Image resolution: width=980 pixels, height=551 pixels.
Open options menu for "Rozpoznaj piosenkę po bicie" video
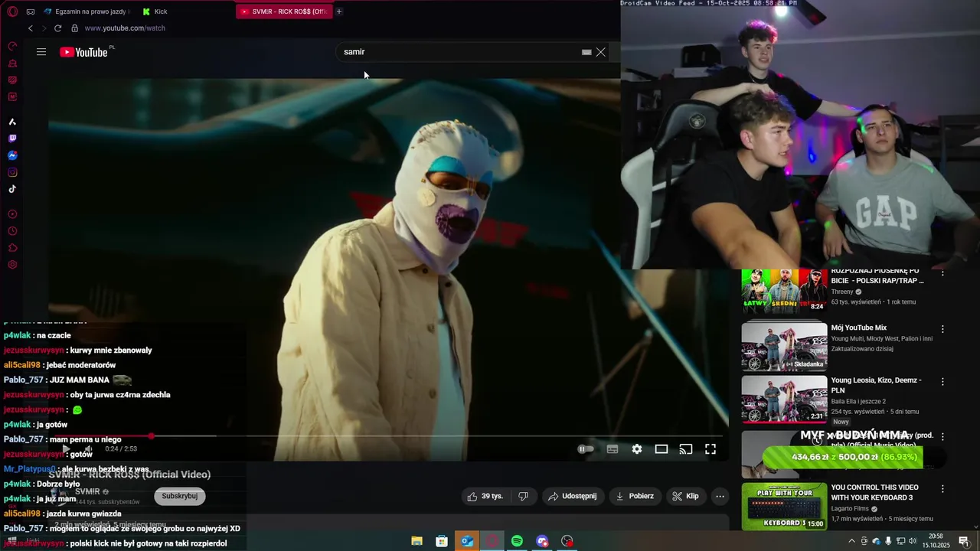click(942, 273)
